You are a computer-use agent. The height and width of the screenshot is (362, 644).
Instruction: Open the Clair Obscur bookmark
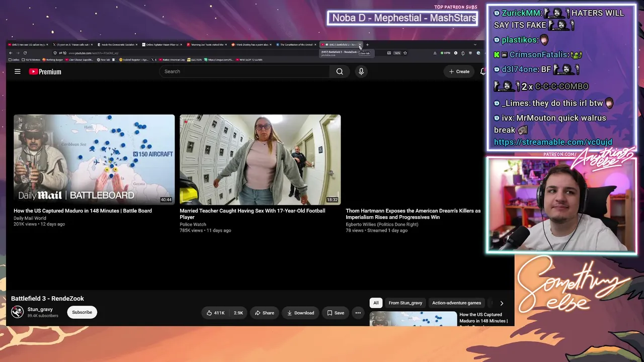[79, 60]
